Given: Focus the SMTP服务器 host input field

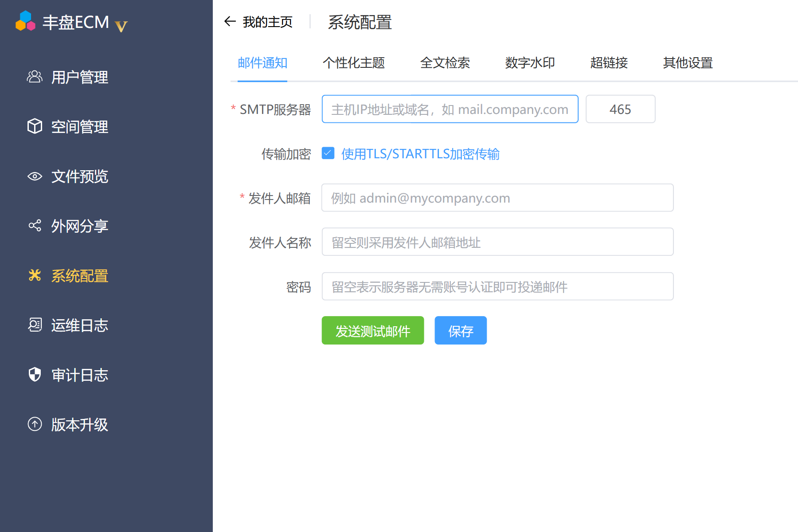Looking at the screenshot, I should (x=450, y=109).
